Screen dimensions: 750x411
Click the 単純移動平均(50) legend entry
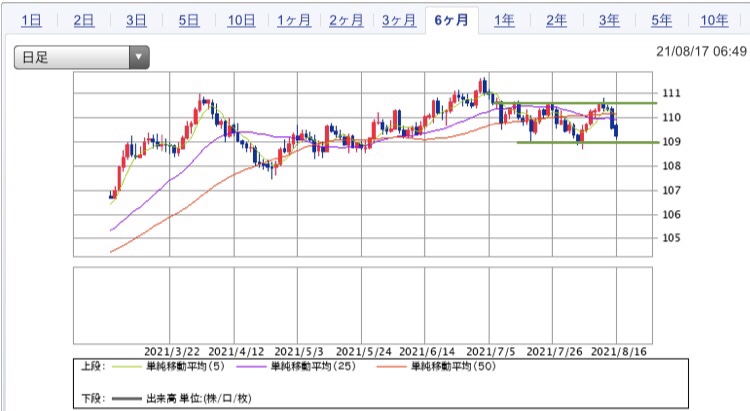453,367
